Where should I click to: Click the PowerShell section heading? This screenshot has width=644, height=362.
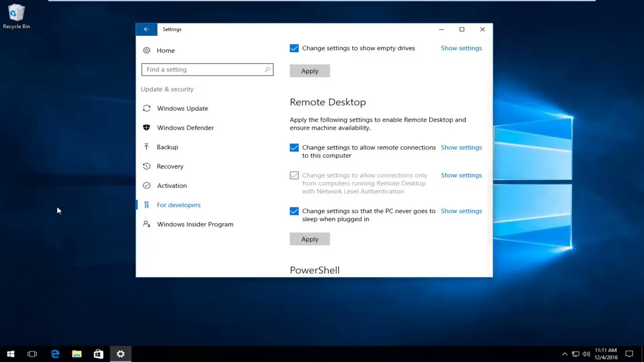(x=314, y=270)
